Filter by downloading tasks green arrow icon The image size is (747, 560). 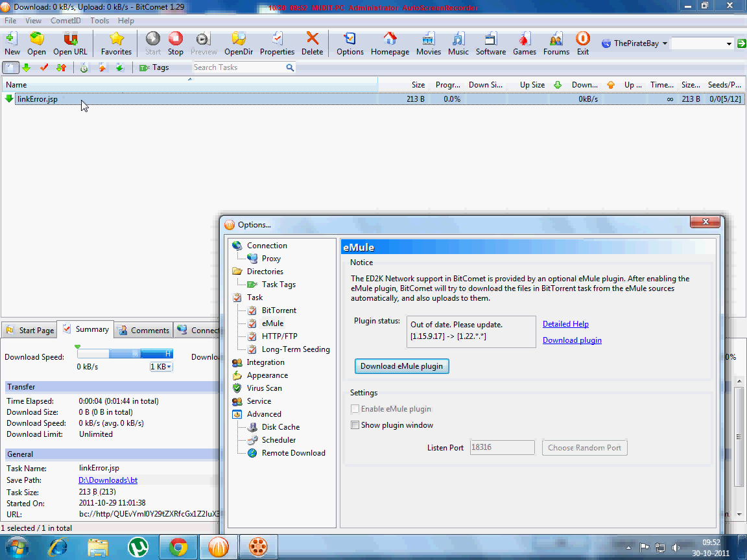(x=26, y=67)
